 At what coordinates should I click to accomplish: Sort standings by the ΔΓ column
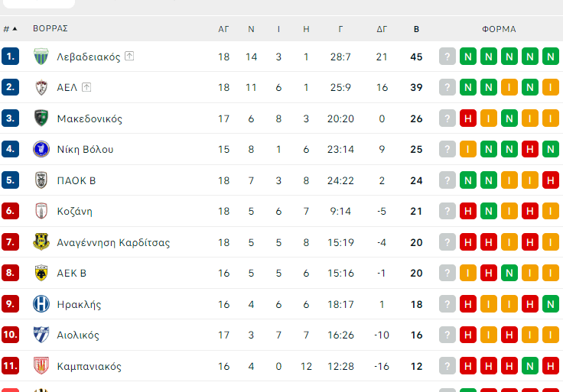pyautogui.click(x=382, y=29)
